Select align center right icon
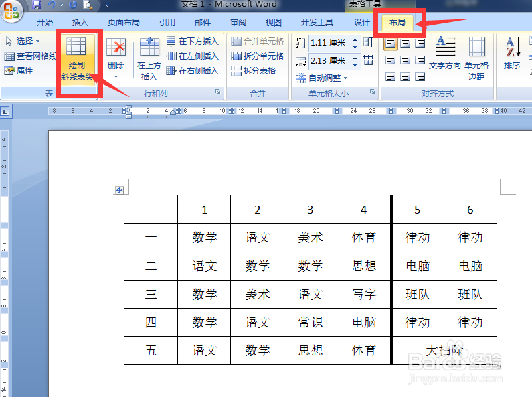Viewport: 532px width, 397px height. click(420, 60)
